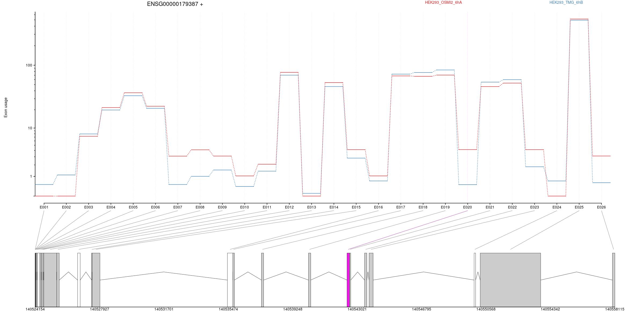Image resolution: width=644 pixels, height=322 pixels.
Task: Click the last gray exon block E026
Action: click(x=614, y=280)
